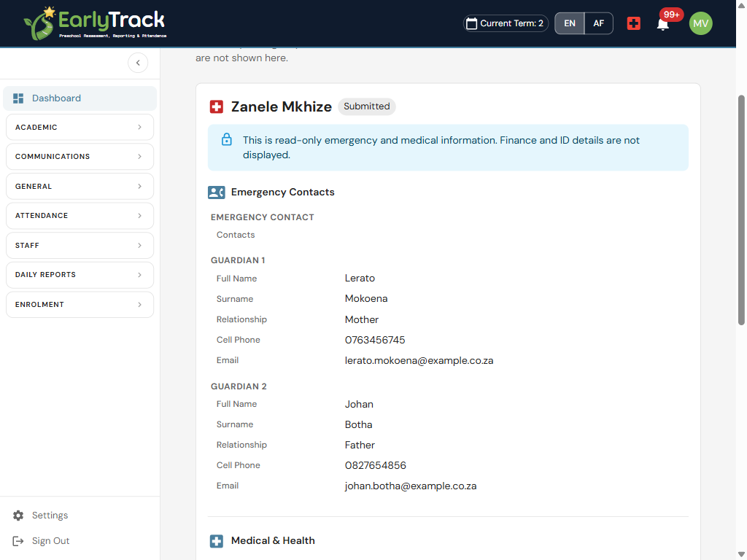The height and width of the screenshot is (560, 747).
Task: Expand the General menu chevron
Action: point(139,186)
